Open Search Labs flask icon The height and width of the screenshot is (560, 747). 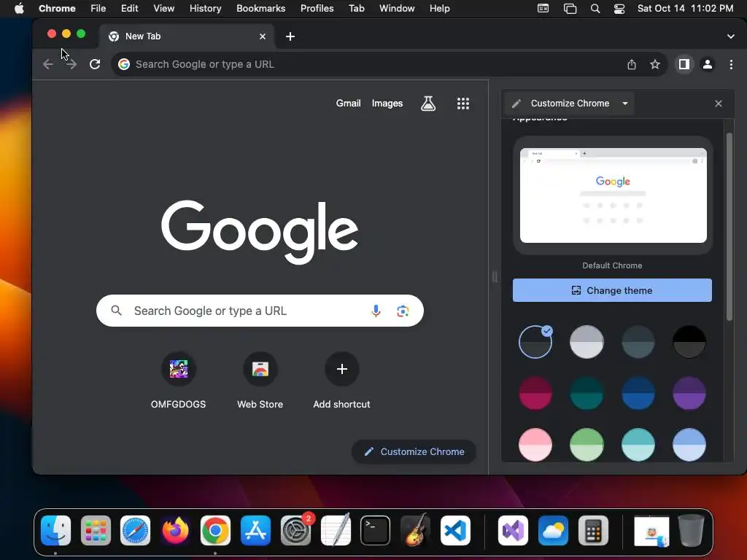tap(427, 104)
